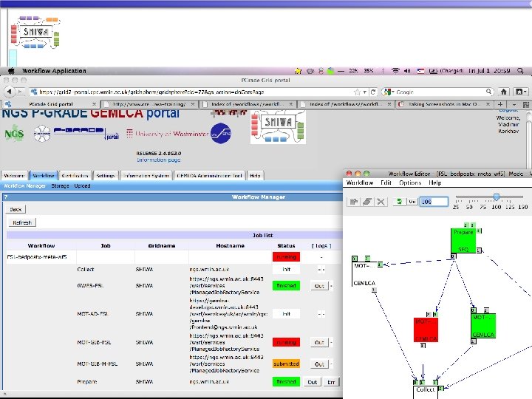The height and width of the screenshot is (399, 532).
Task: Click Out button for Prepare job
Action: point(312,382)
